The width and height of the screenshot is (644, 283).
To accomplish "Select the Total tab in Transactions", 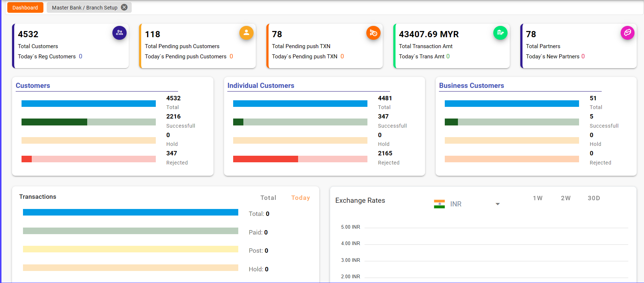I will (x=268, y=198).
